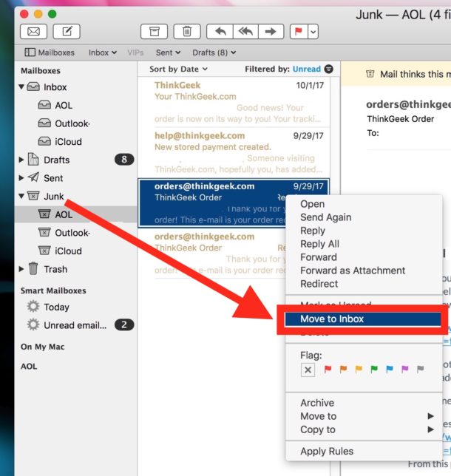Open ThinkGeek message dated 10/1/17
The height and width of the screenshot is (476, 451).
[234, 102]
